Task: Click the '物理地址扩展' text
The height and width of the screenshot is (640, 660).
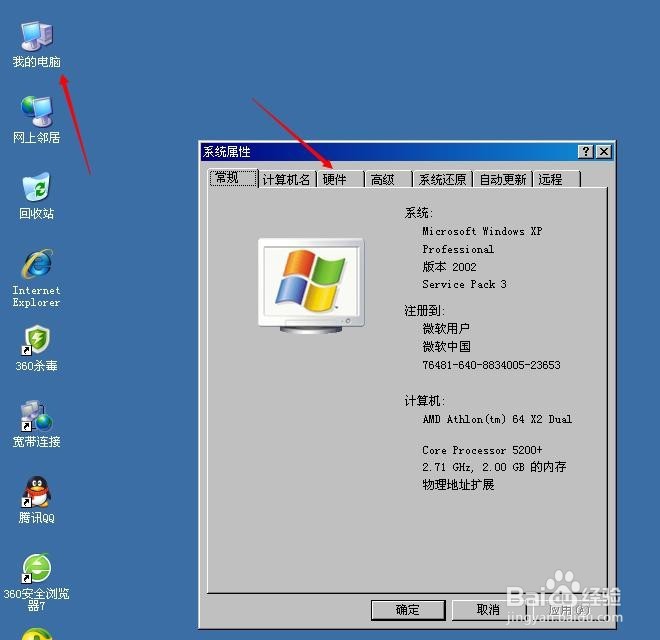Action: (x=458, y=485)
